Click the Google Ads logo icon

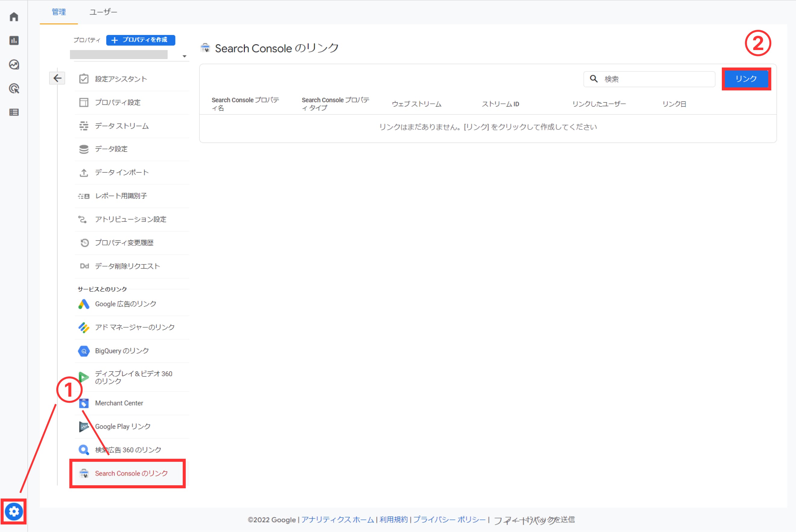pos(84,304)
